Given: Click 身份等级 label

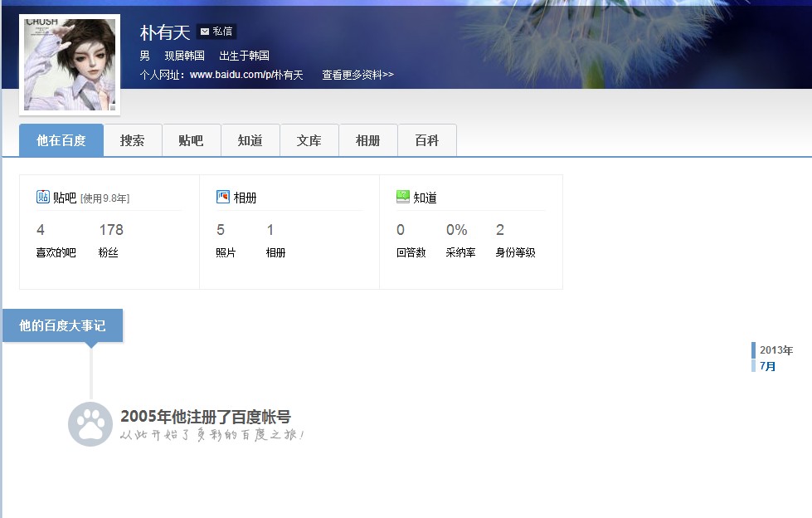Looking at the screenshot, I should click(x=515, y=252).
